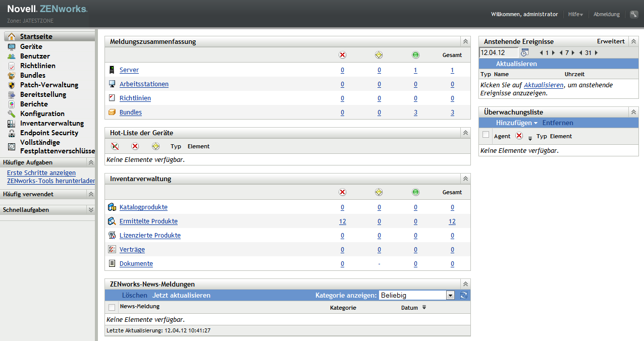This screenshot has height=341, width=644.
Task: Advance the 7-day stepper forward
Action: click(x=573, y=52)
